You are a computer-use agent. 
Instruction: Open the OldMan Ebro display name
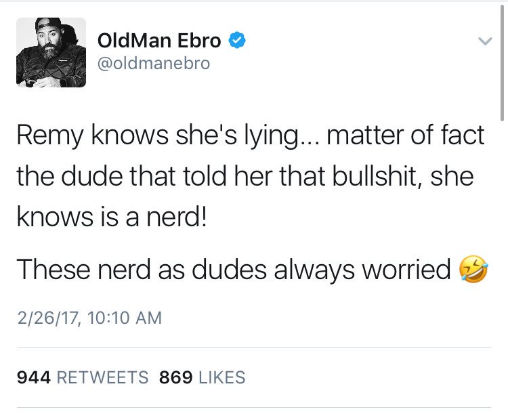pos(159,41)
